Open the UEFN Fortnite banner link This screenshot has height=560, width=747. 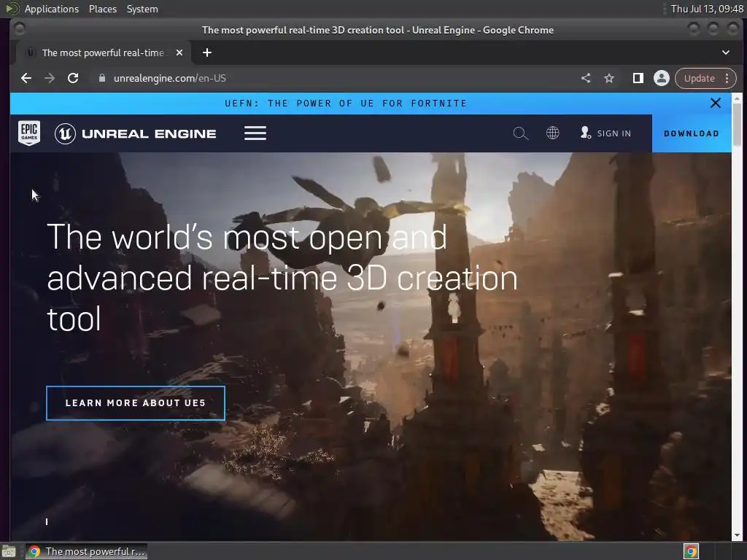click(346, 104)
